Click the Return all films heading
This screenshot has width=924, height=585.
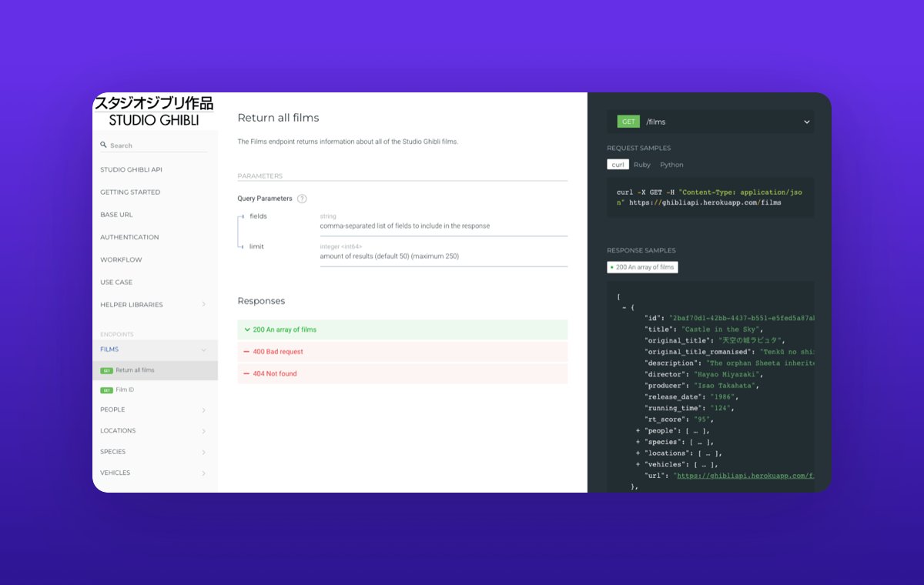point(278,118)
